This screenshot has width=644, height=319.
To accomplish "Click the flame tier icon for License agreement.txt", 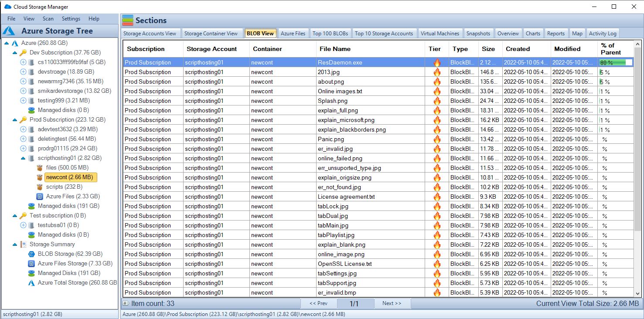I will point(437,197).
